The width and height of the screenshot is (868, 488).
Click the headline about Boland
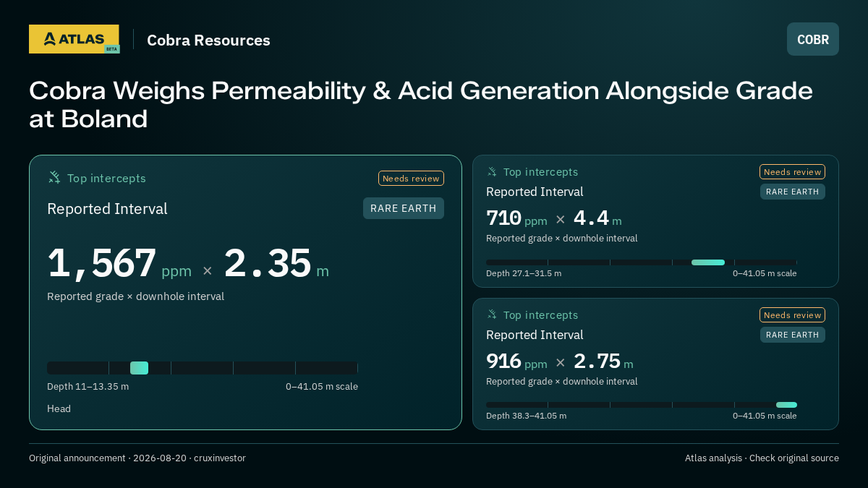tap(421, 104)
